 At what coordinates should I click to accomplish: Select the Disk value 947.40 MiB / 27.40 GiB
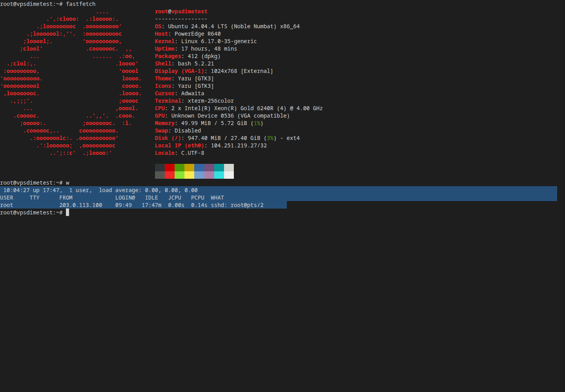[224, 138]
